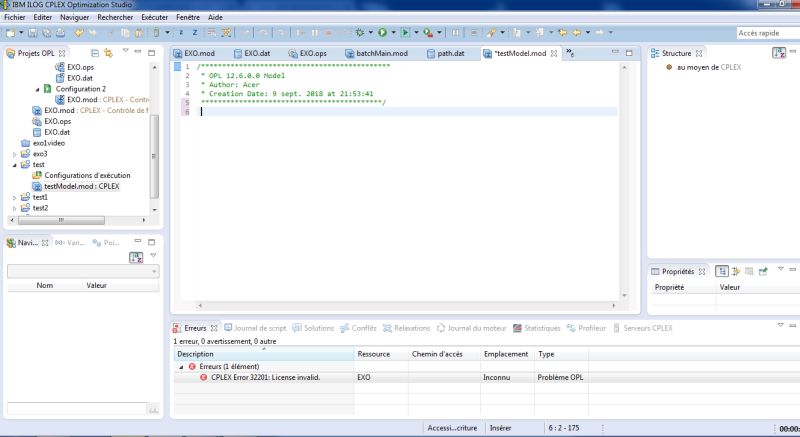The height and width of the screenshot is (437, 800).
Task: Expand the test2 project node
Action: coord(14,208)
